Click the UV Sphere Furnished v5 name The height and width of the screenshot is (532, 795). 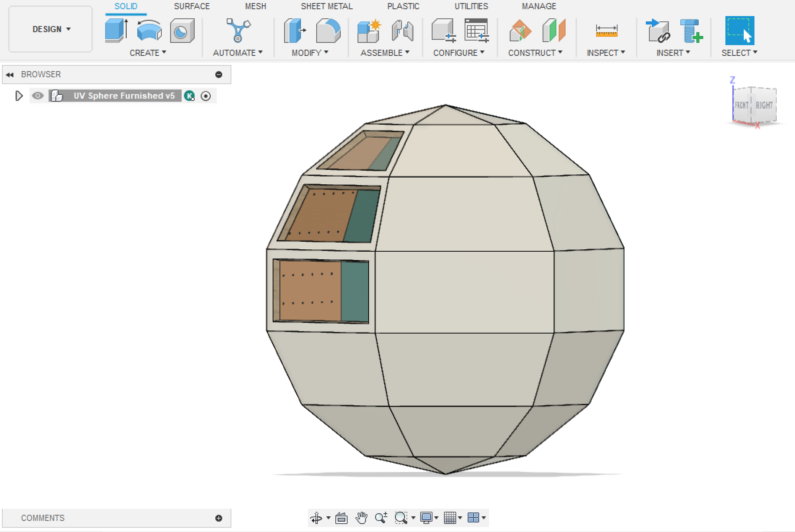click(x=124, y=96)
